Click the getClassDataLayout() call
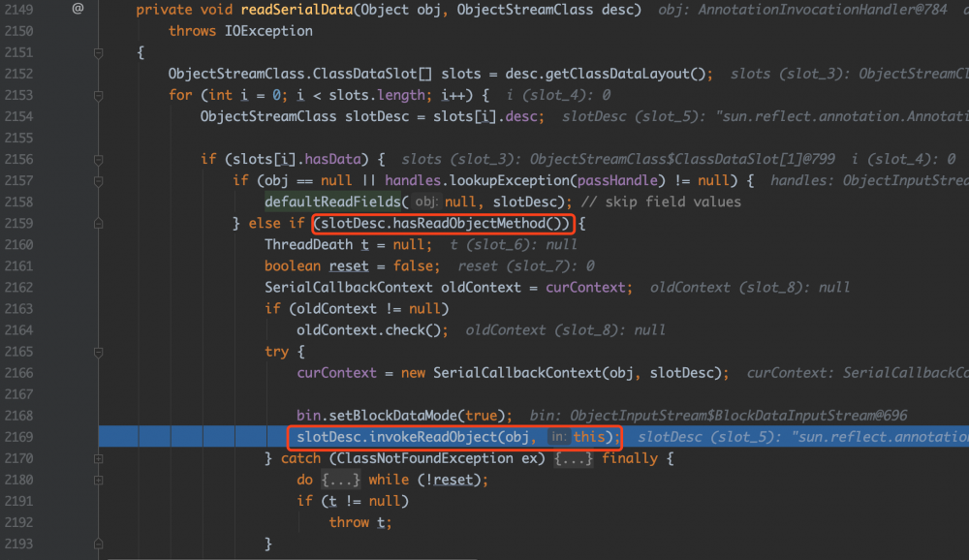The width and height of the screenshot is (969, 560). coord(625,74)
